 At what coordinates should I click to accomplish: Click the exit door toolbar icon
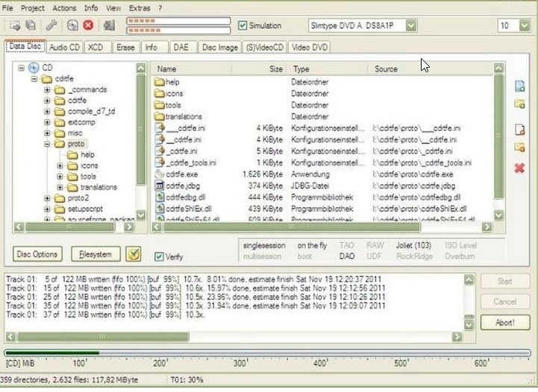click(109, 25)
